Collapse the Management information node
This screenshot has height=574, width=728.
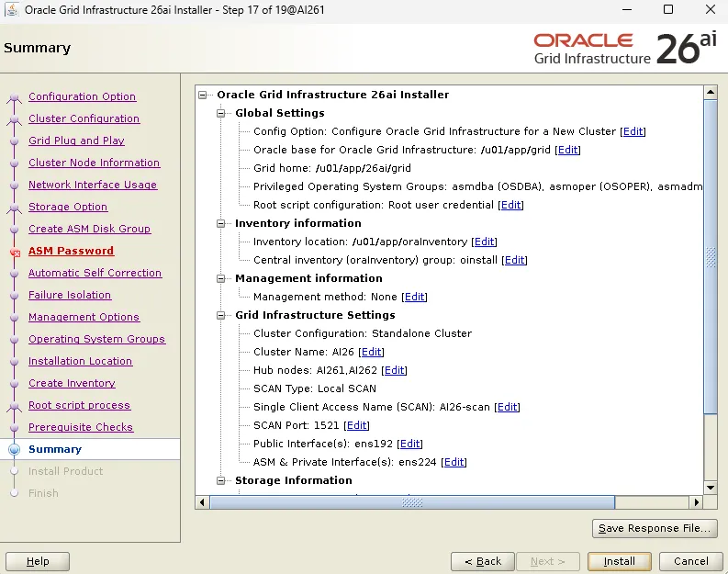point(221,278)
